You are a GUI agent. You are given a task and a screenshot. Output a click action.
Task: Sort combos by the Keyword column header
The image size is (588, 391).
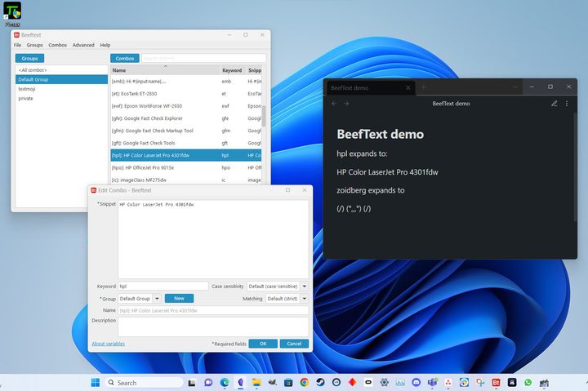point(232,70)
